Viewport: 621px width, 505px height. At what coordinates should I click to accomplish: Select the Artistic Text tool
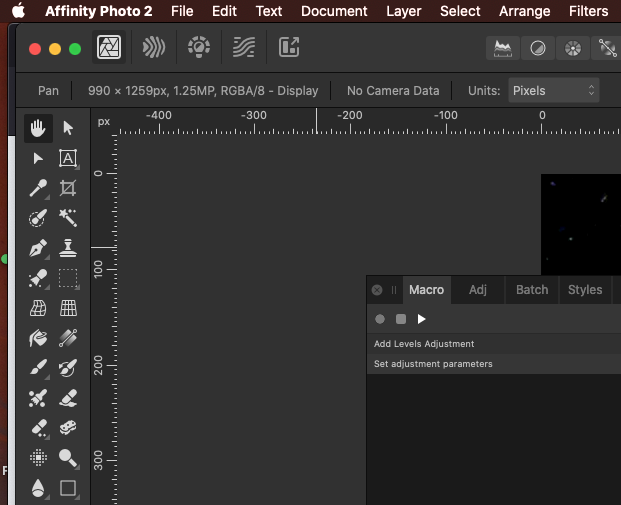click(x=68, y=158)
